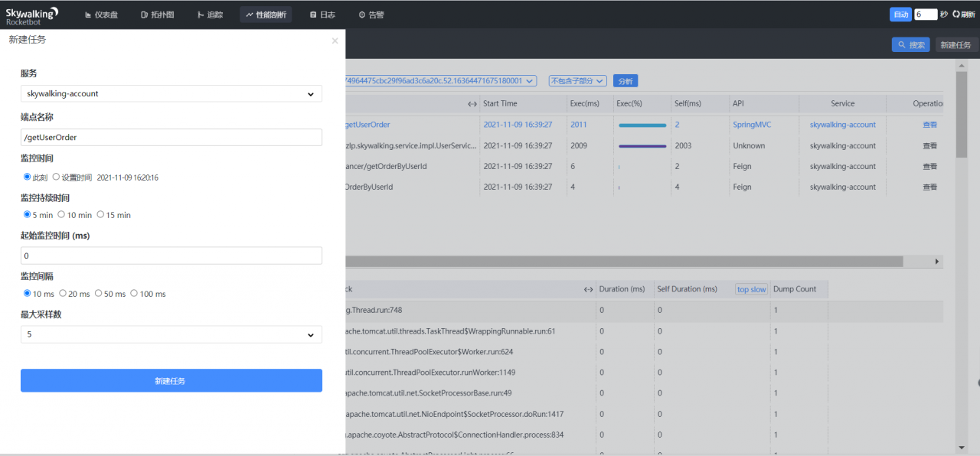980x456 pixels.
Task: Open the 拓扑图 topology tab
Action: (x=157, y=15)
